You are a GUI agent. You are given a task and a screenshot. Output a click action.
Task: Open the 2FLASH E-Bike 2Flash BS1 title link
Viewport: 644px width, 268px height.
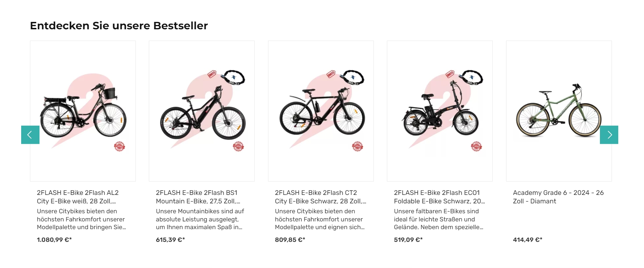[x=198, y=197]
